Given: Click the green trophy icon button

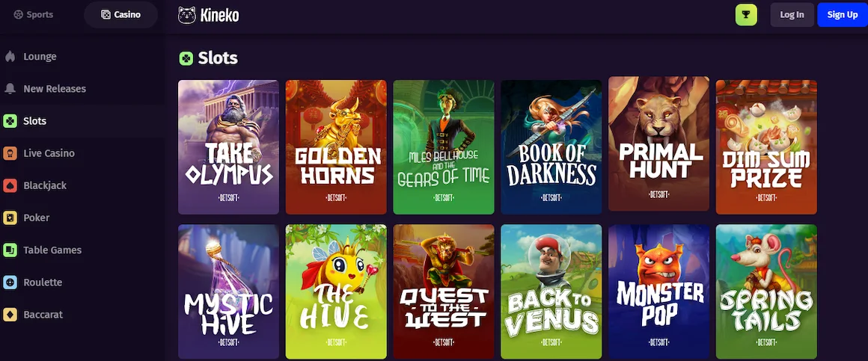Looking at the screenshot, I should pyautogui.click(x=746, y=15).
